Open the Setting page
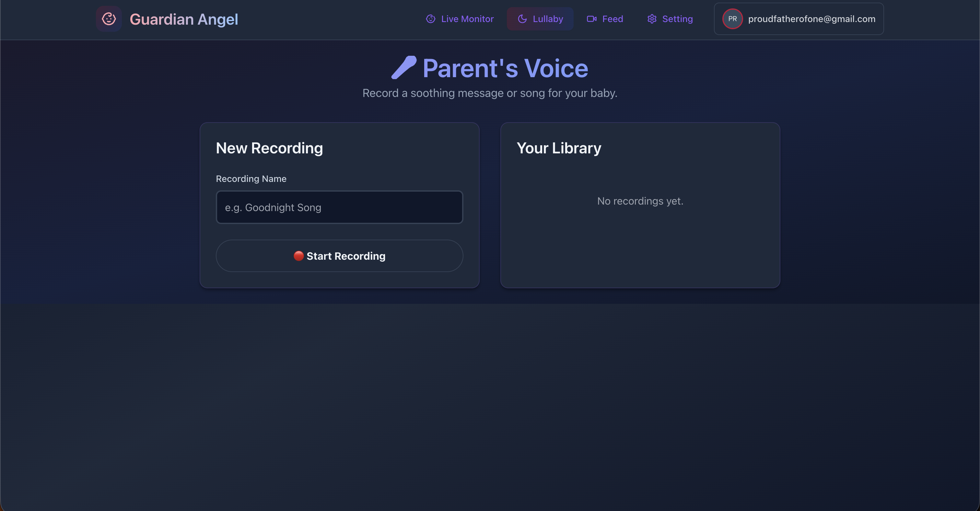 point(670,19)
